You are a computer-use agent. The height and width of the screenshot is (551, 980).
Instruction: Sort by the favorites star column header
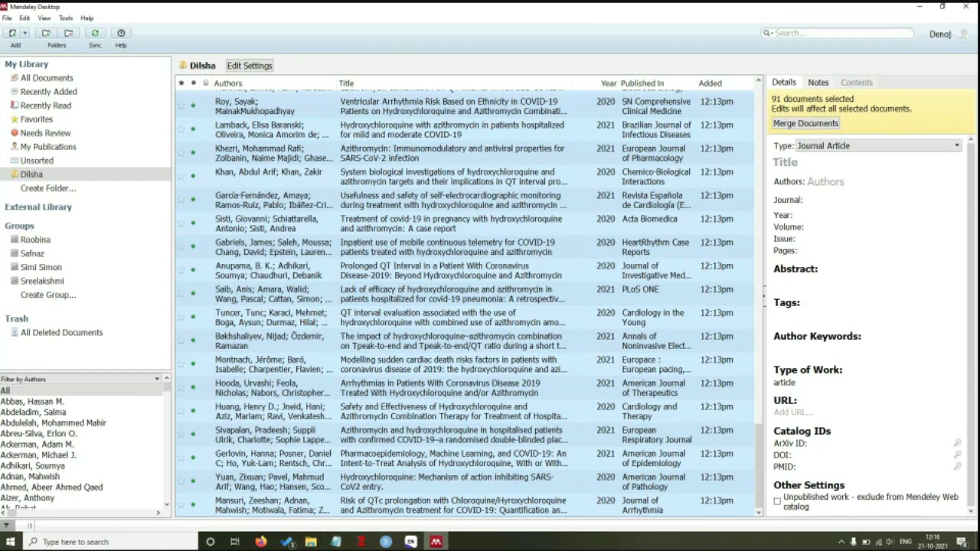pos(181,83)
